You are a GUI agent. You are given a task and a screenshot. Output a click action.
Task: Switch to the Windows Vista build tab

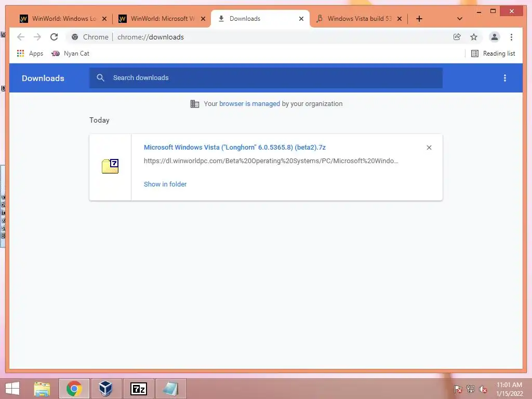pos(360,19)
